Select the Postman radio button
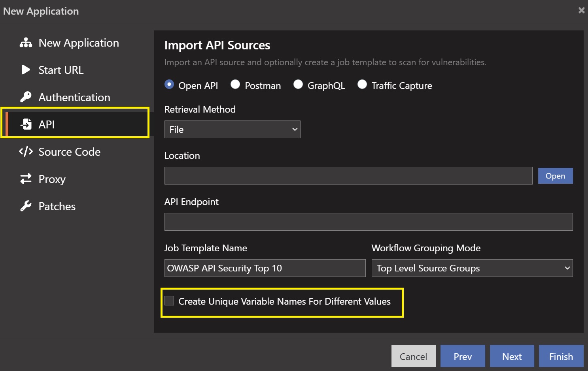Viewport: 588px width, 371px height. pyautogui.click(x=235, y=85)
